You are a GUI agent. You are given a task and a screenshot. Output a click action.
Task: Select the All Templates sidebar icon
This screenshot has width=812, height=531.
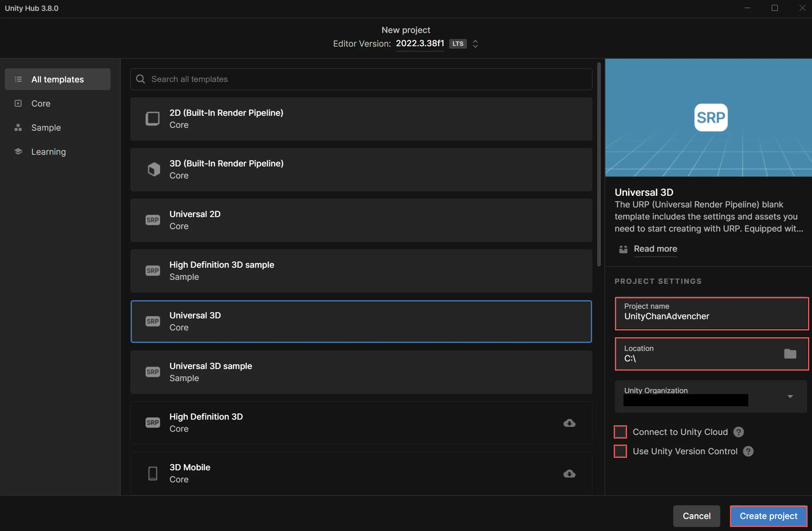pos(19,79)
